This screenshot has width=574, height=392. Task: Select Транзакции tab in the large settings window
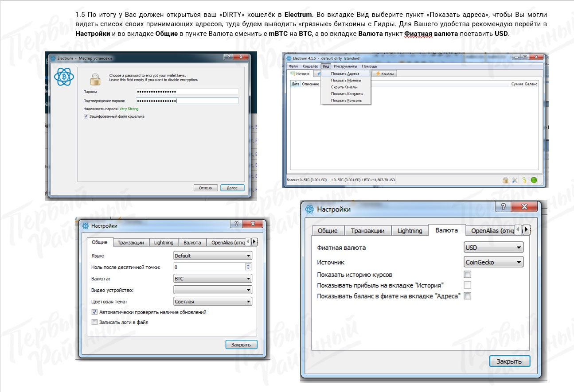369,230
